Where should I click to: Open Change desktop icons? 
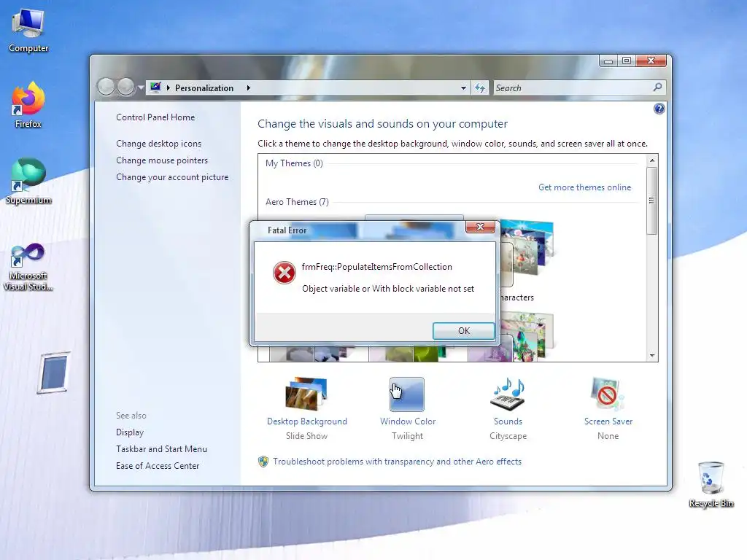pos(158,144)
